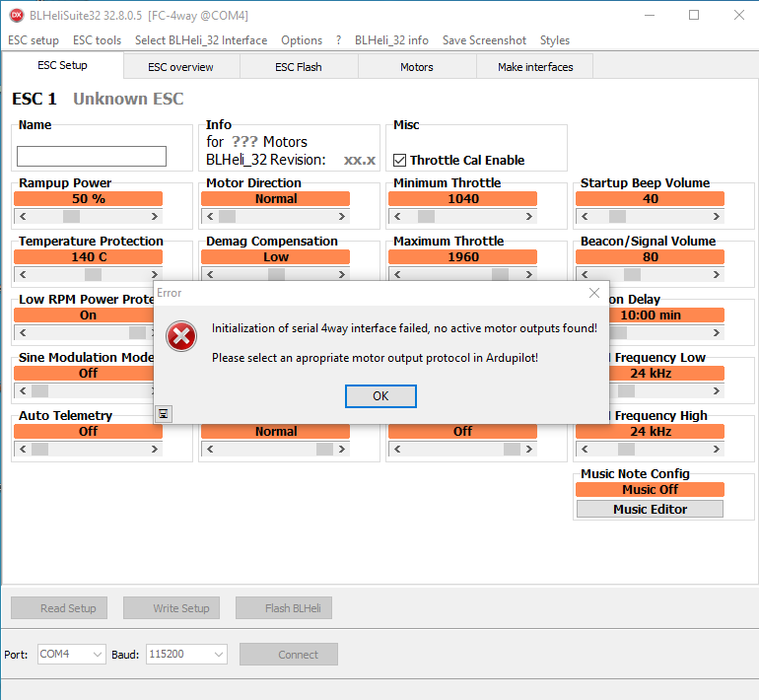Open the Styles menu
The image size is (759, 700).
click(x=555, y=40)
